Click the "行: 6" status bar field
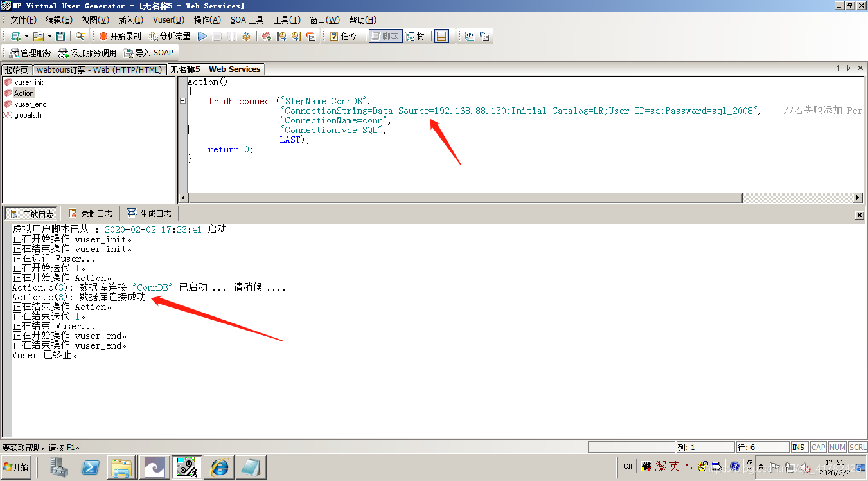 tap(762, 447)
